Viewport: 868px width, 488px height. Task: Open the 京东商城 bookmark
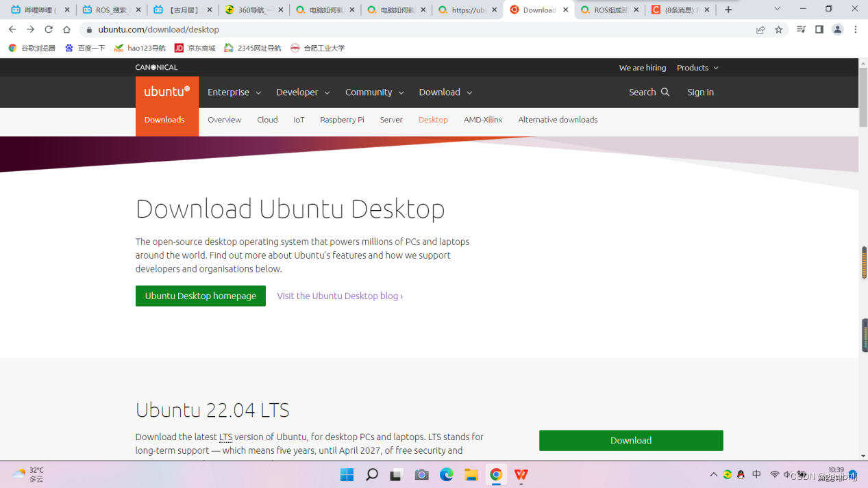[x=195, y=48]
